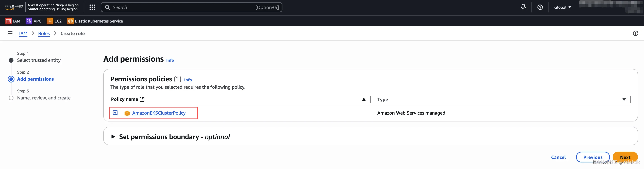The image size is (644, 169).
Task: Open the blurred account menu
Action: pos(611,7)
